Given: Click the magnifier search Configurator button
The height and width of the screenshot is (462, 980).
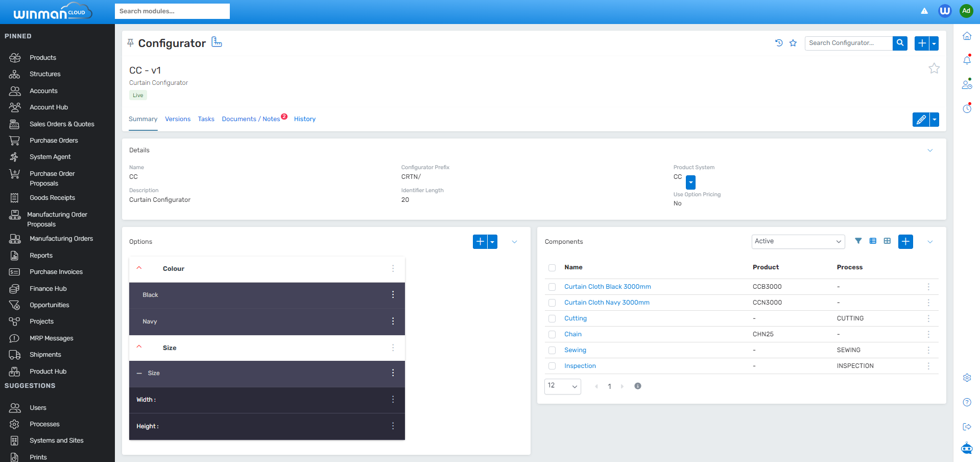Looking at the screenshot, I should coord(900,43).
